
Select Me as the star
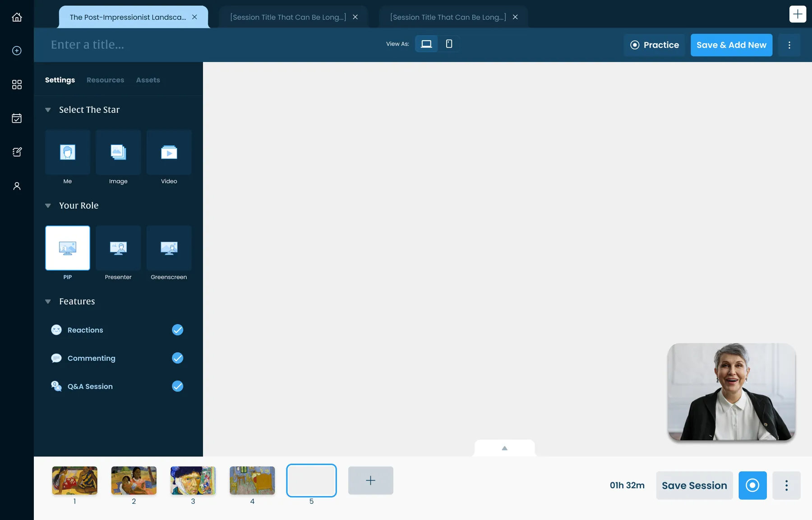point(68,152)
